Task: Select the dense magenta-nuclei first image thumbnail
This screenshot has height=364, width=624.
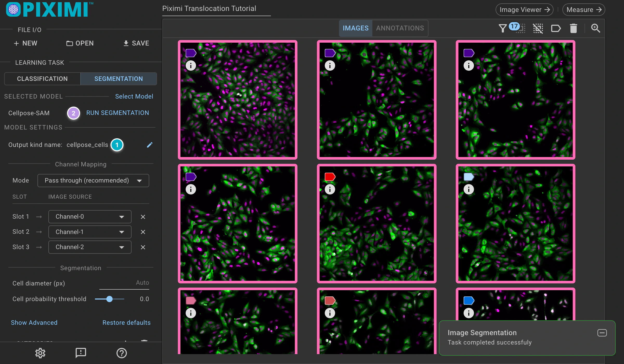Action: pyautogui.click(x=238, y=100)
